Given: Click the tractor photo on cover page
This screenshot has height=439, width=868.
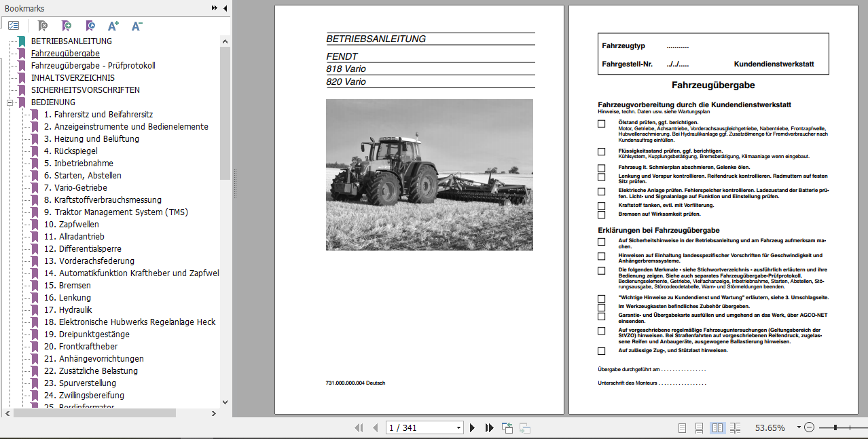Looking at the screenshot, I should (x=429, y=174).
